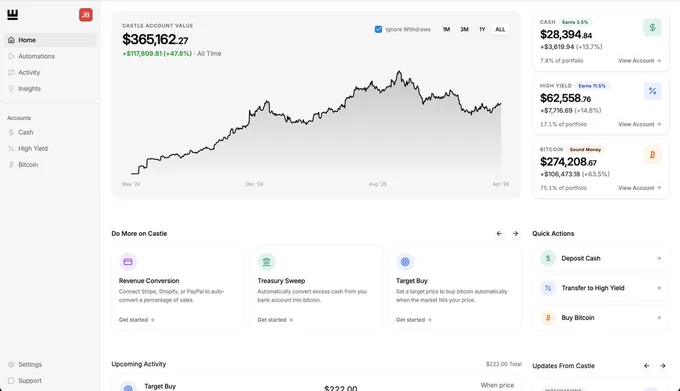This screenshot has height=391, width=680.
Task: View Account for Bitcoin card
Action: (x=640, y=188)
